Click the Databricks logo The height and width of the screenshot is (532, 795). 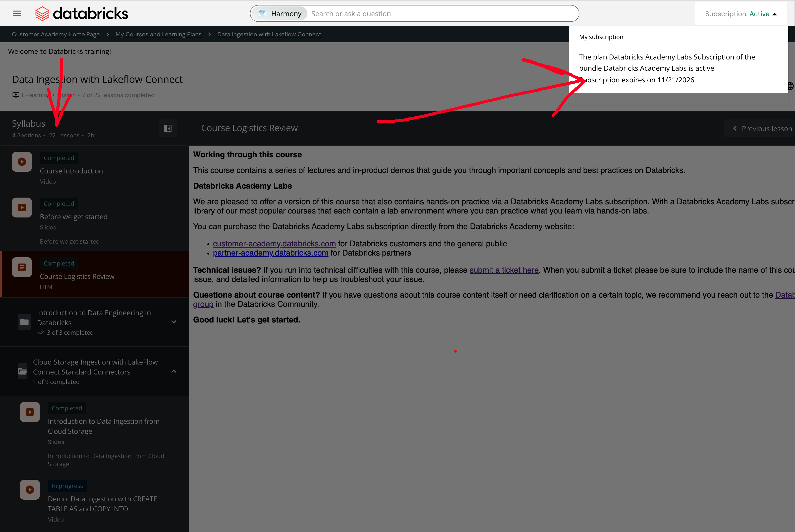point(82,14)
